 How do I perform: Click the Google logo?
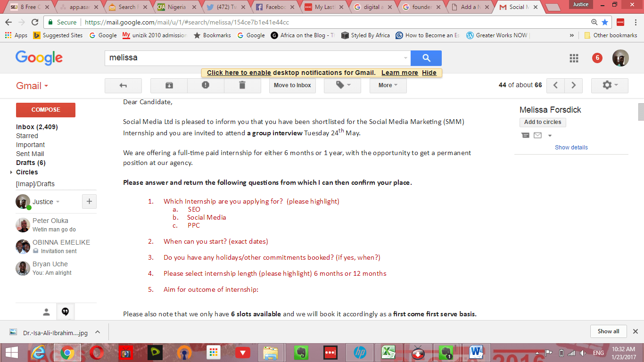point(39,58)
